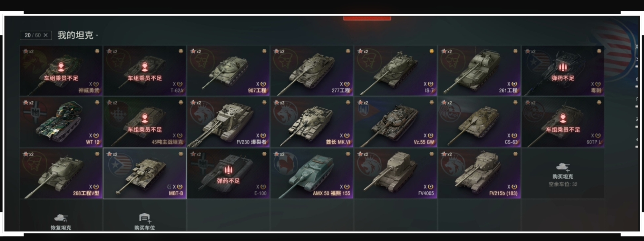
Task: Click the crew-shortage icon on 60TP
Action: 563,119
